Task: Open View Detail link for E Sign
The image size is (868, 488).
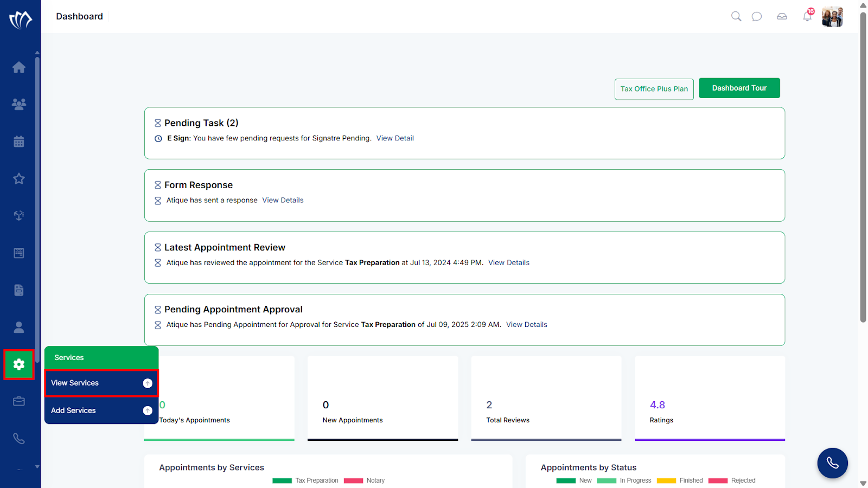Action: pos(395,138)
